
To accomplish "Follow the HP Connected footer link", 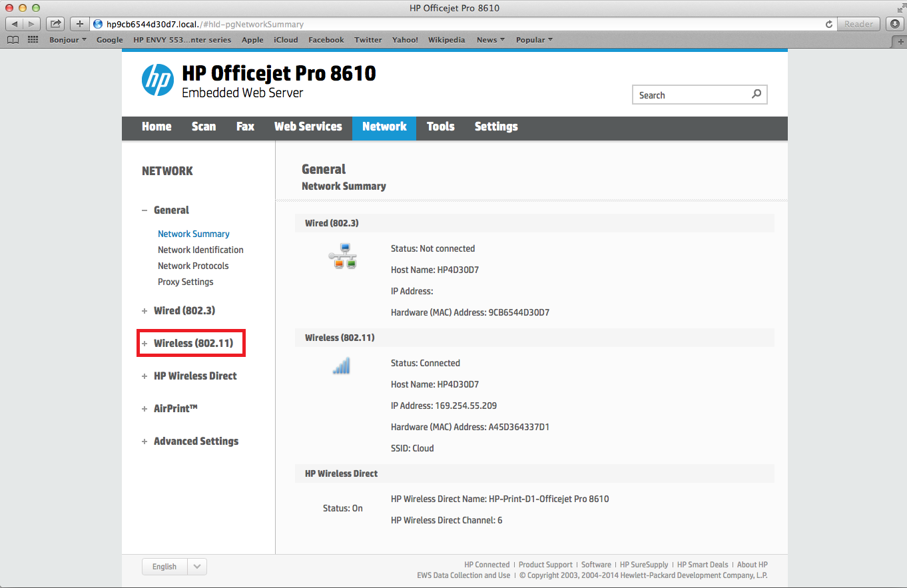I will pyautogui.click(x=487, y=565).
